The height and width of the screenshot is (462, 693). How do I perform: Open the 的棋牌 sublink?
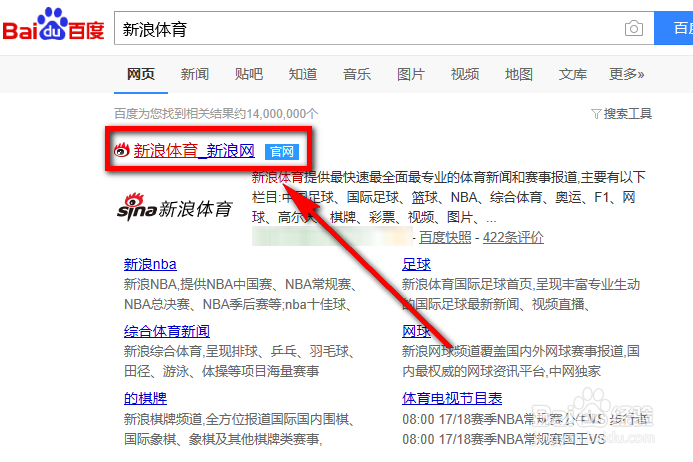pyautogui.click(x=145, y=398)
